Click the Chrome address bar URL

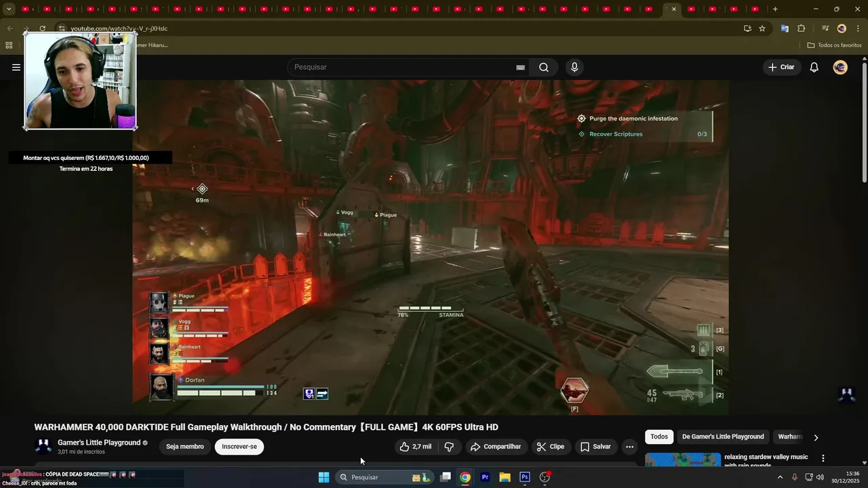click(x=119, y=28)
